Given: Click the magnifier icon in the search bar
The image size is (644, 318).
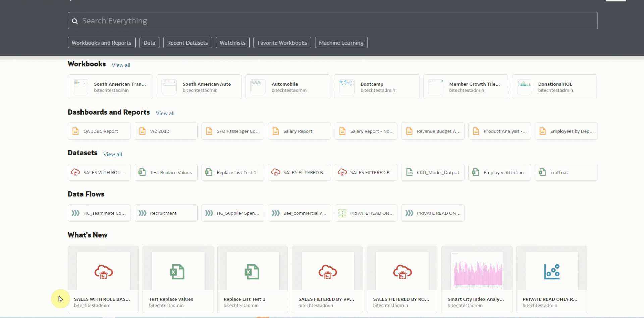Looking at the screenshot, I should [x=75, y=21].
